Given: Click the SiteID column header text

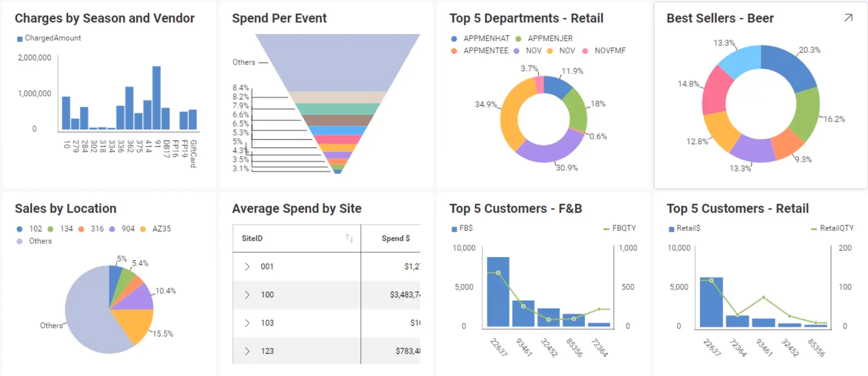Looking at the screenshot, I should 252,238.
